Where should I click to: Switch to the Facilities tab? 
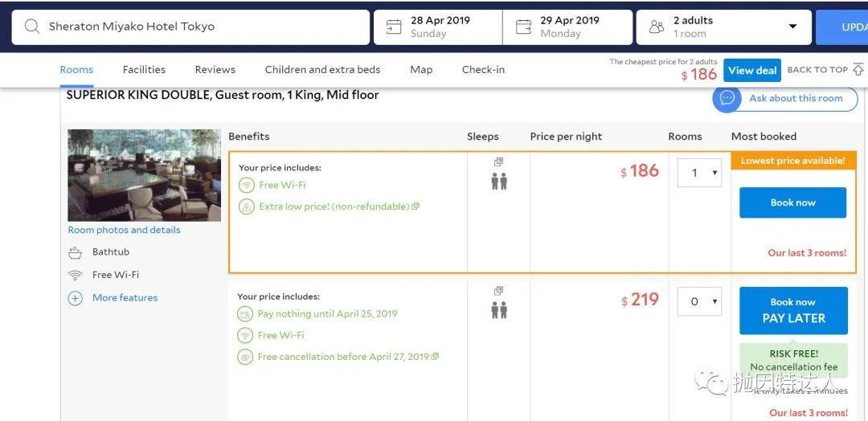point(144,70)
